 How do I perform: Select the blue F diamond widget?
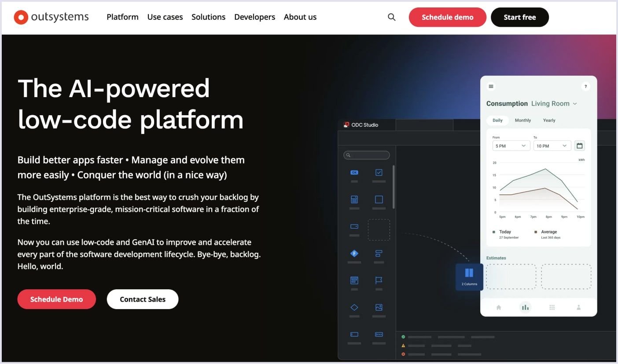354,253
